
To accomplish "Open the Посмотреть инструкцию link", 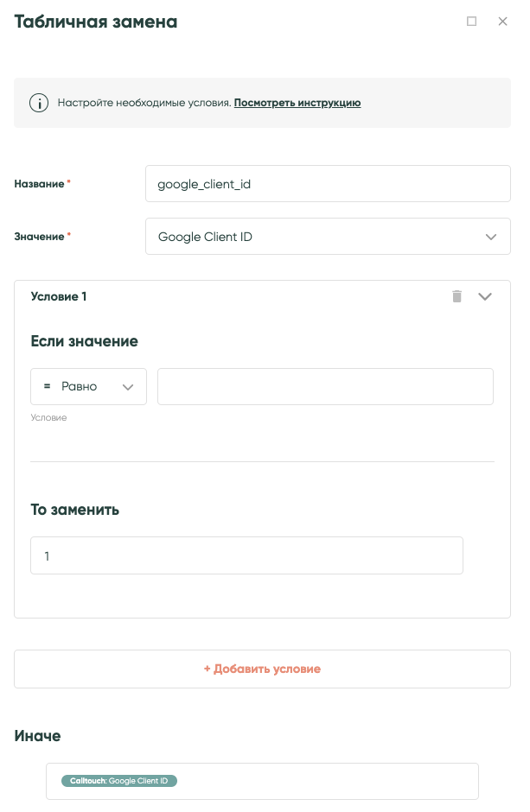I will pyautogui.click(x=297, y=102).
